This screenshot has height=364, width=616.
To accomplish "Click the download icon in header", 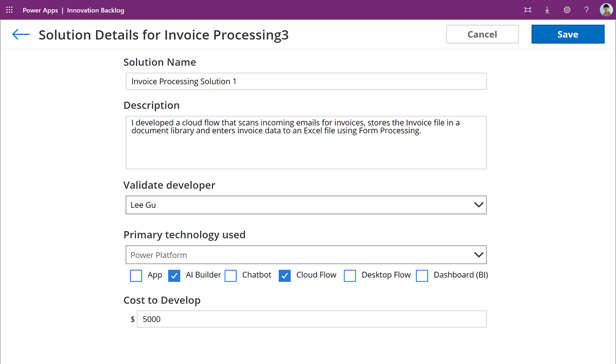I will 547,10.
